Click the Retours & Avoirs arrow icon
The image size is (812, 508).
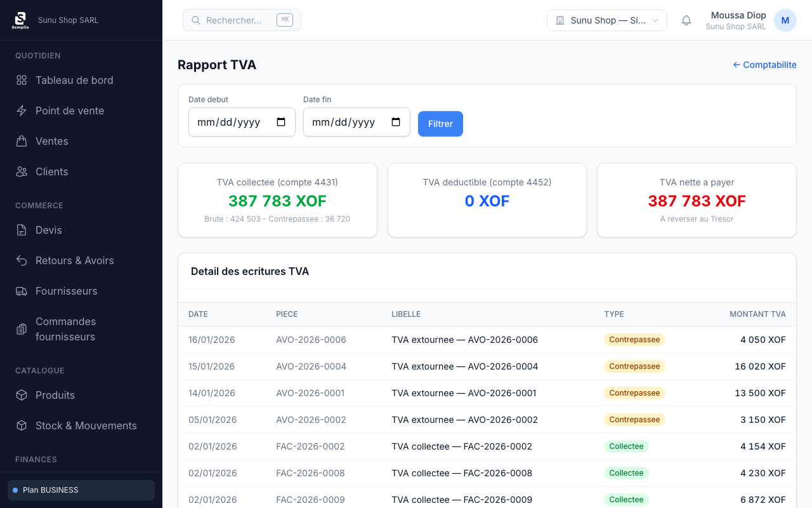[22, 260]
